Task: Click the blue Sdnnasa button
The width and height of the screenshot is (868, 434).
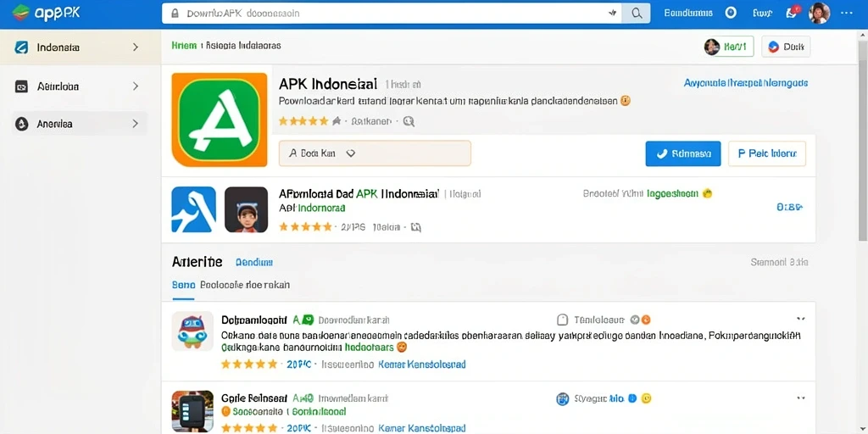Action: pos(683,153)
